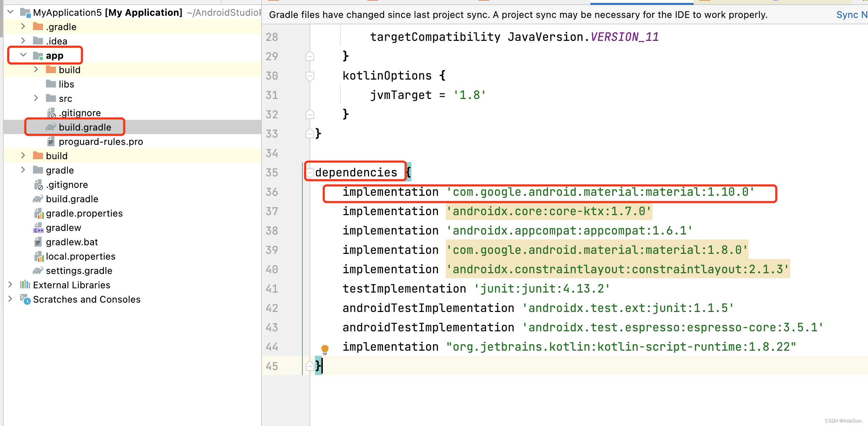Select build.gradle inside the app module
Image resolution: width=868 pixels, height=426 pixels.
[x=85, y=127]
